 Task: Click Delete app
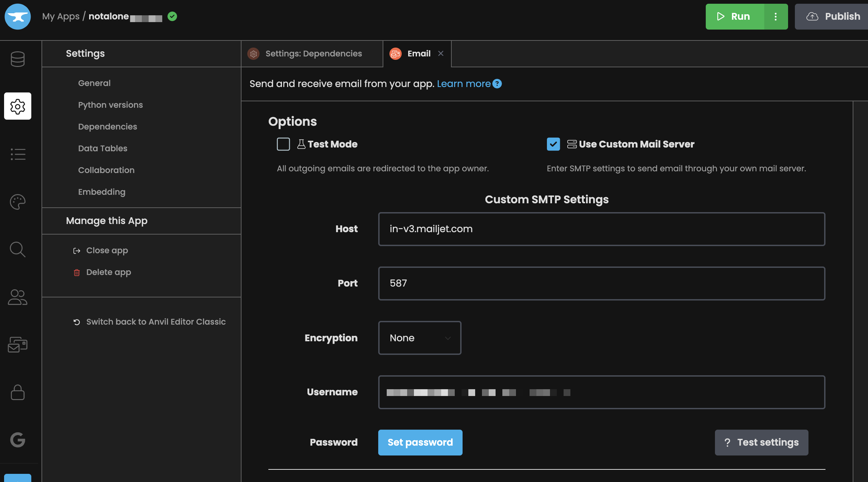108,272
